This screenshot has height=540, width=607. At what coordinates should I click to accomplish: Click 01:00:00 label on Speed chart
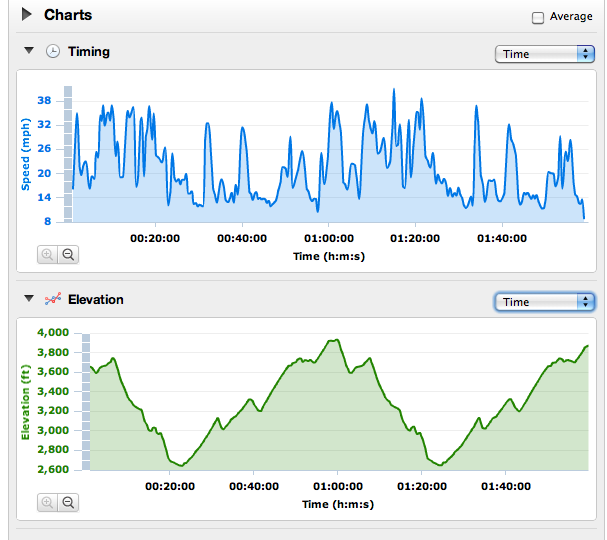(x=329, y=238)
